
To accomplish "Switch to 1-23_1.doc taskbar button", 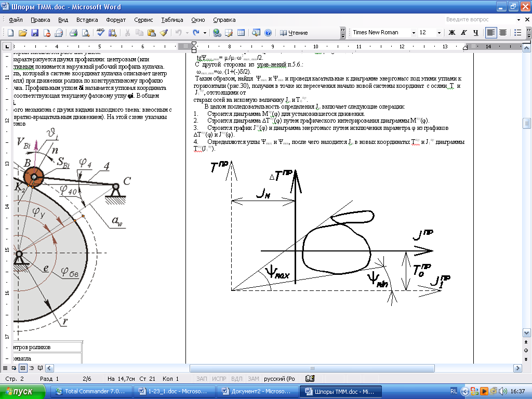I will click(x=174, y=391).
